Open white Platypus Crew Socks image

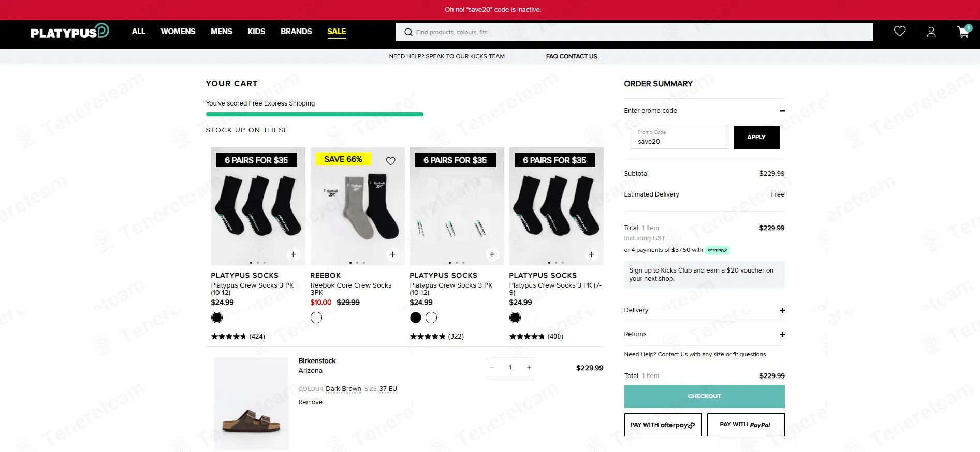[x=457, y=206]
